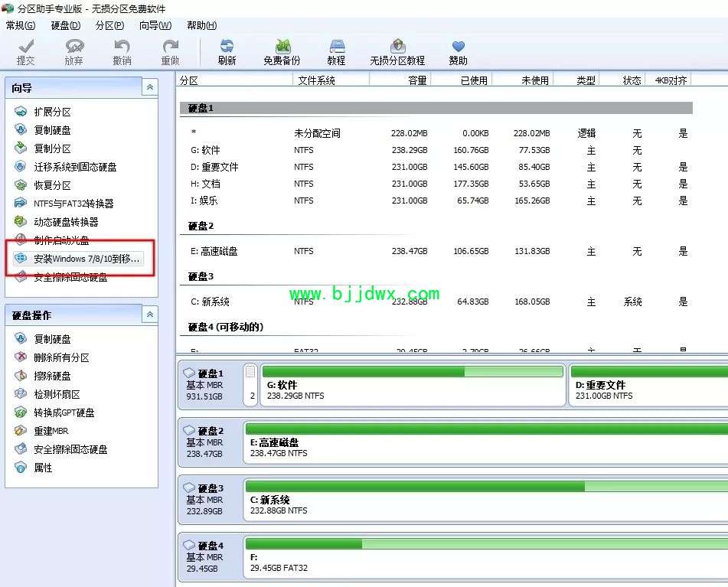Sort by the 未使用 column header
This screenshot has height=587, width=728.
click(x=523, y=80)
